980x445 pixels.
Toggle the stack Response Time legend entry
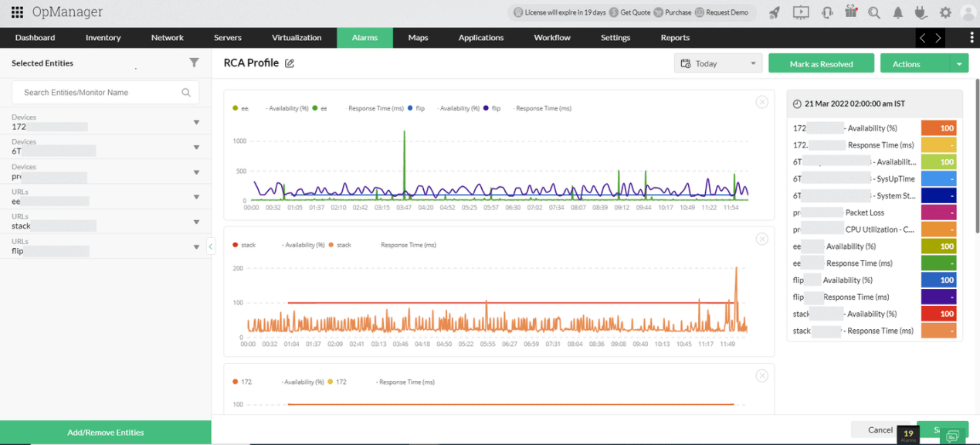coord(382,245)
